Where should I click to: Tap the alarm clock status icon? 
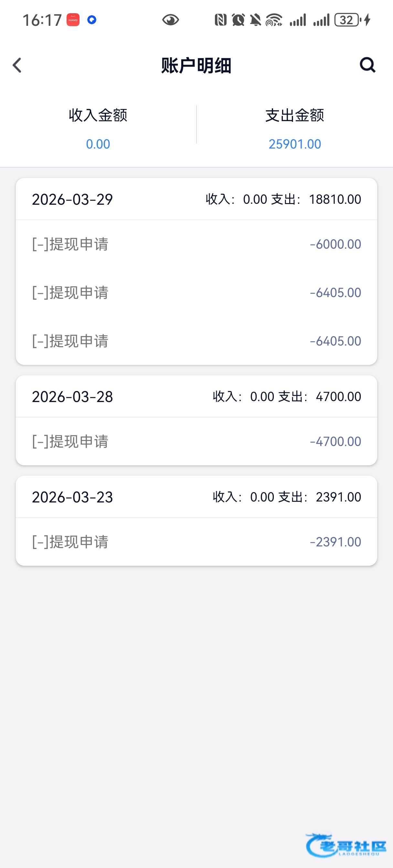pos(239,20)
